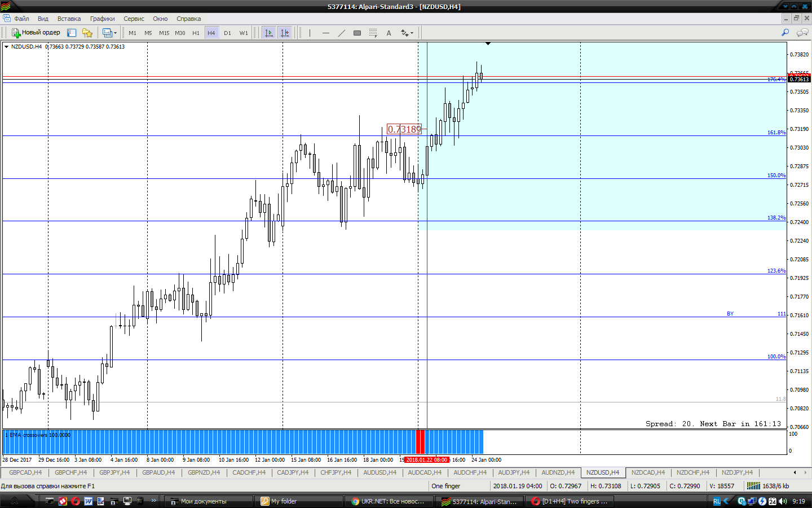
Task: Select the rectangle shape tool
Action: click(357, 33)
